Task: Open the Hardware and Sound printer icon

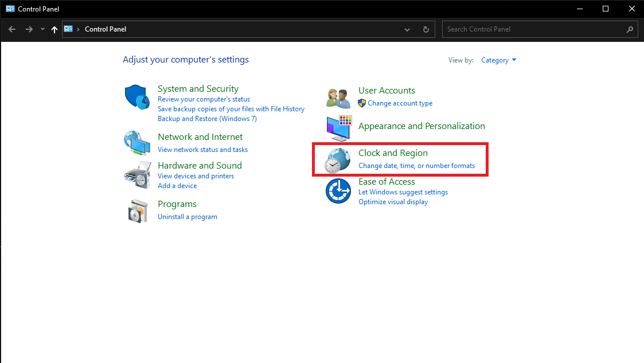Action: pyautogui.click(x=138, y=175)
